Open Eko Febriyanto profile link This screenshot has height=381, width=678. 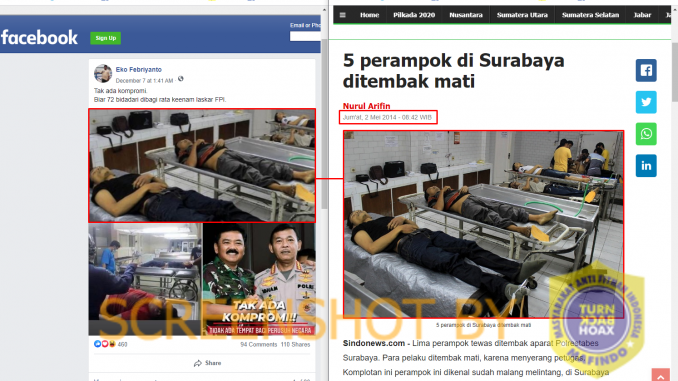point(138,70)
